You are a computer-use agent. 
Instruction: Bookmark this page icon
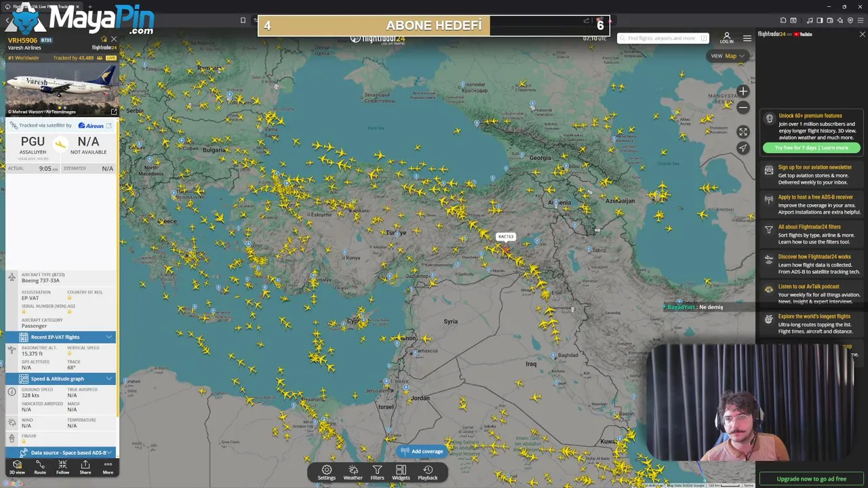tap(243, 20)
